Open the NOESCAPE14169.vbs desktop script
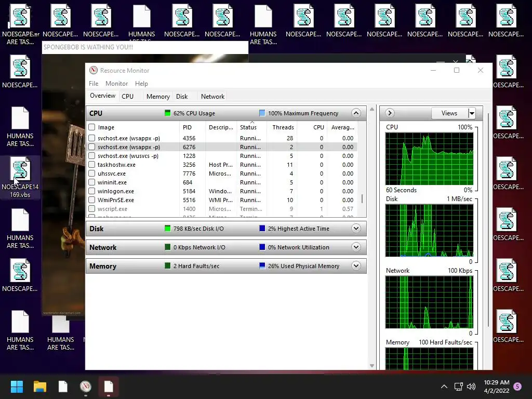 (x=20, y=177)
